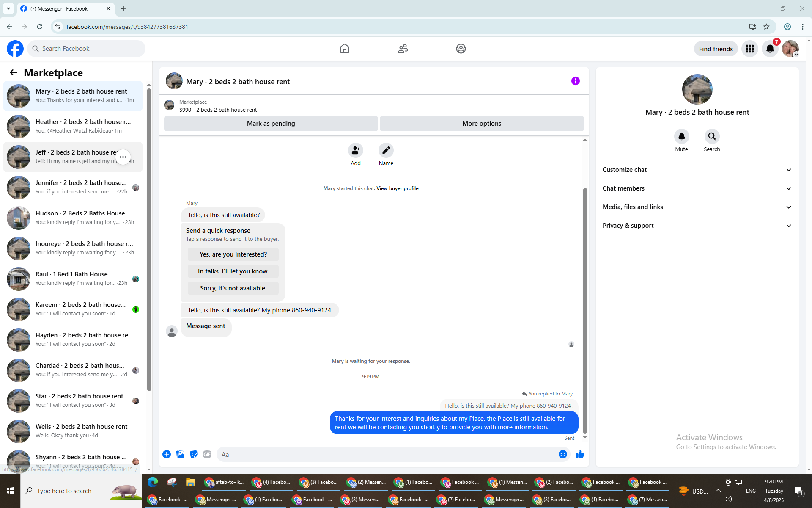Expand Media, files and links section

click(697, 207)
